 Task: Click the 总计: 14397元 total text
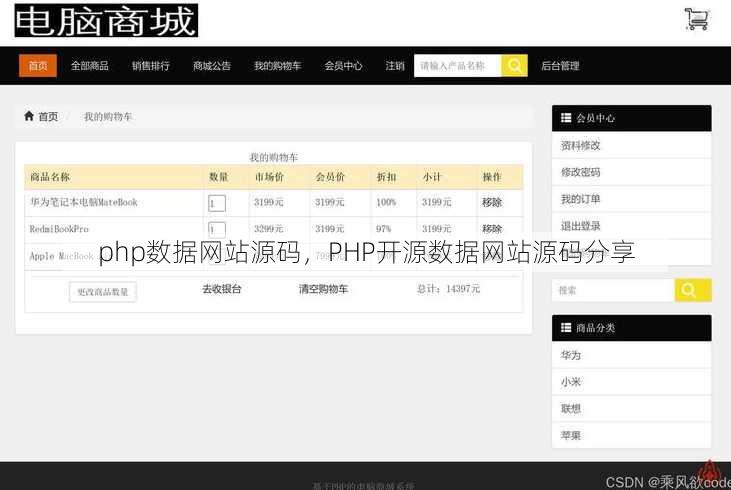click(x=448, y=289)
